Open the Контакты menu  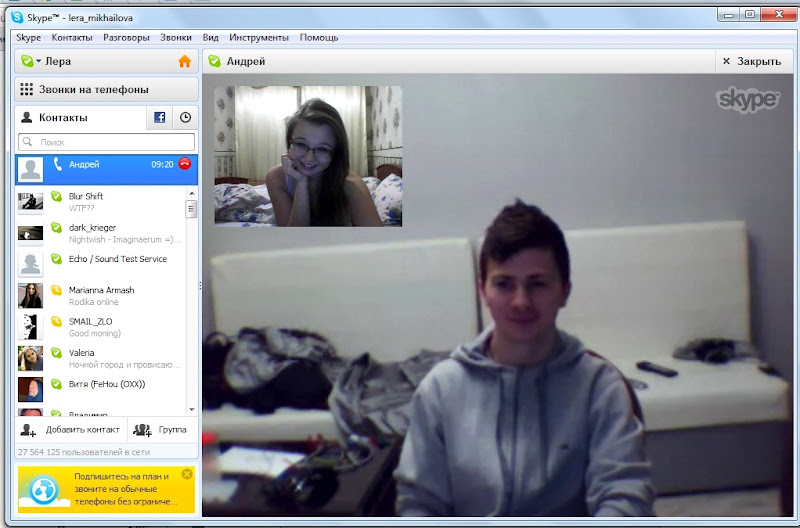coord(72,37)
